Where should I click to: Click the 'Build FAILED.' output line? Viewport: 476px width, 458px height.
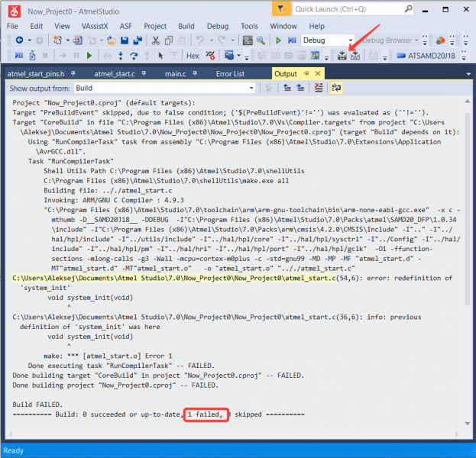pyautogui.click(x=37, y=405)
